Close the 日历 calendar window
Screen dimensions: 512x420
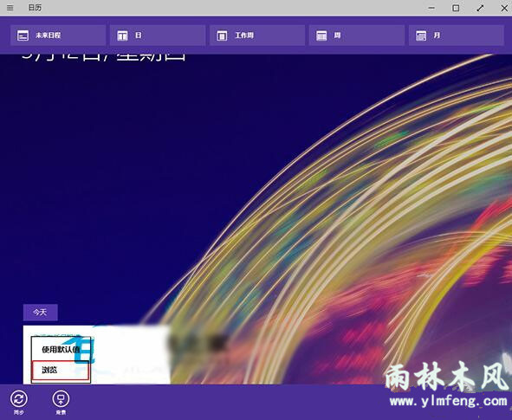pos(504,8)
